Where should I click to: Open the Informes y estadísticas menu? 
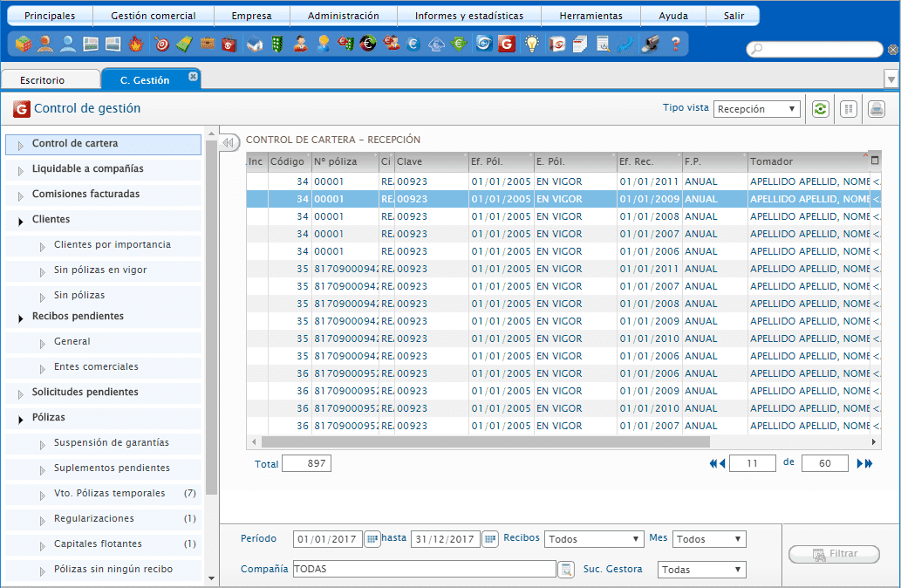[x=469, y=16]
